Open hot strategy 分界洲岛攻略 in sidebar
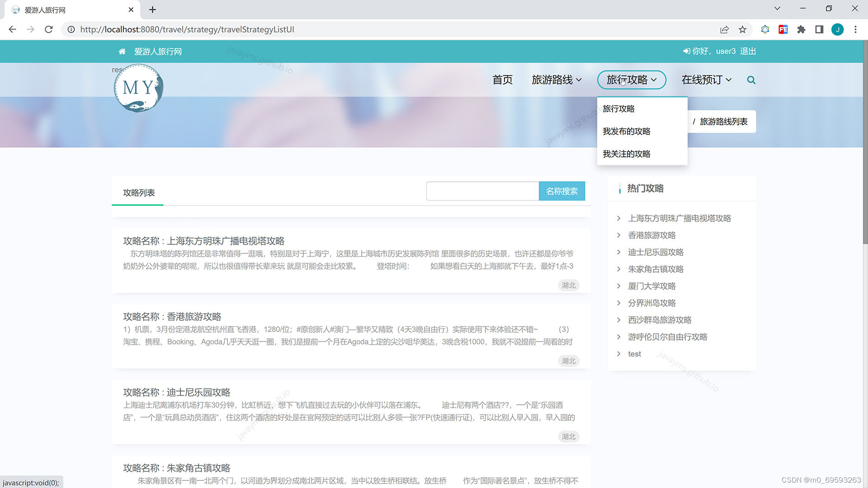This screenshot has width=868, height=488. 651,303
